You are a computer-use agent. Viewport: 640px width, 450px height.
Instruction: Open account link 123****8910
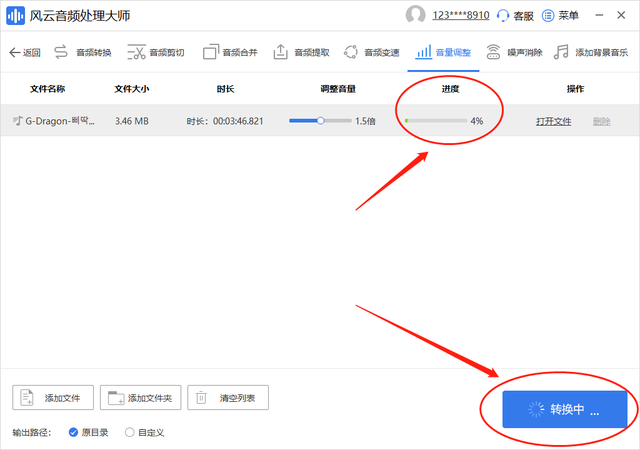coord(461,16)
